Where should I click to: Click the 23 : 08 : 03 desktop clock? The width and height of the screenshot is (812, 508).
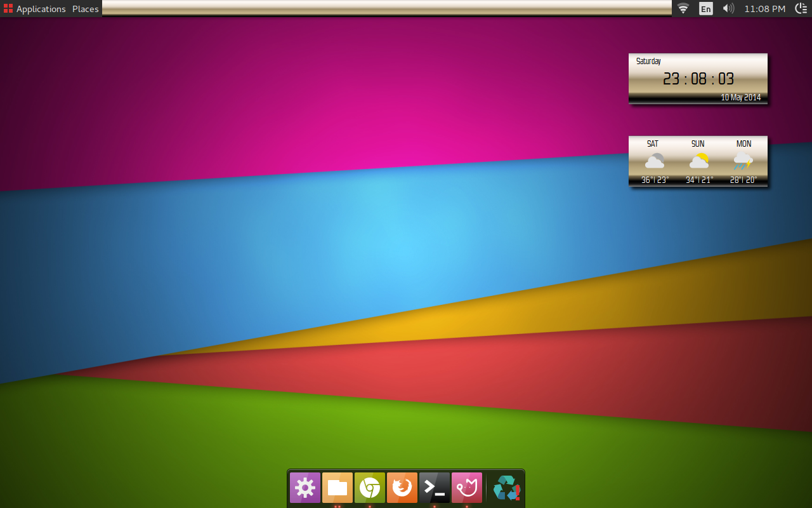(698, 79)
